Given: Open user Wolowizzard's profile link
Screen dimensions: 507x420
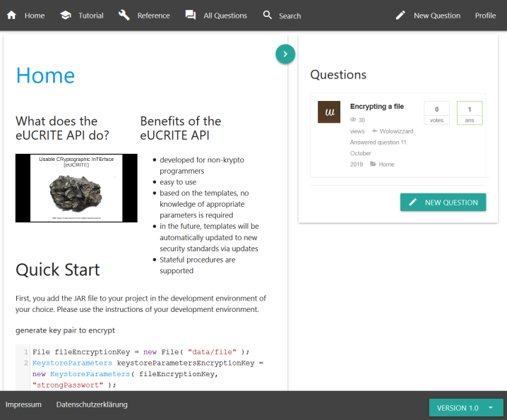Looking at the screenshot, I should tap(396, 131).
